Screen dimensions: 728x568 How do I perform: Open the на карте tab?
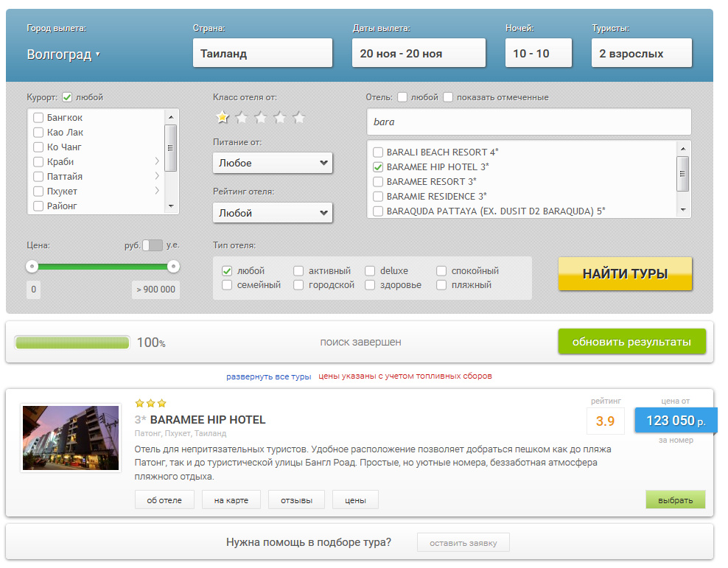231,500
